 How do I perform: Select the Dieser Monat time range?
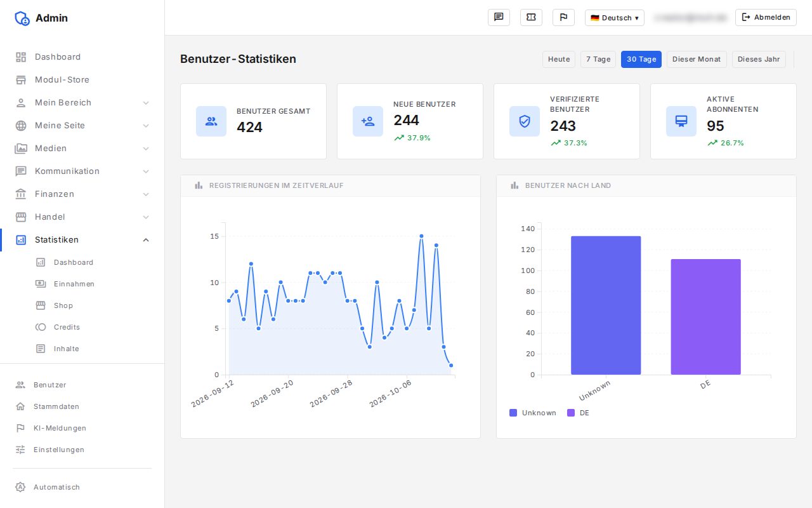tap(697, 59)
